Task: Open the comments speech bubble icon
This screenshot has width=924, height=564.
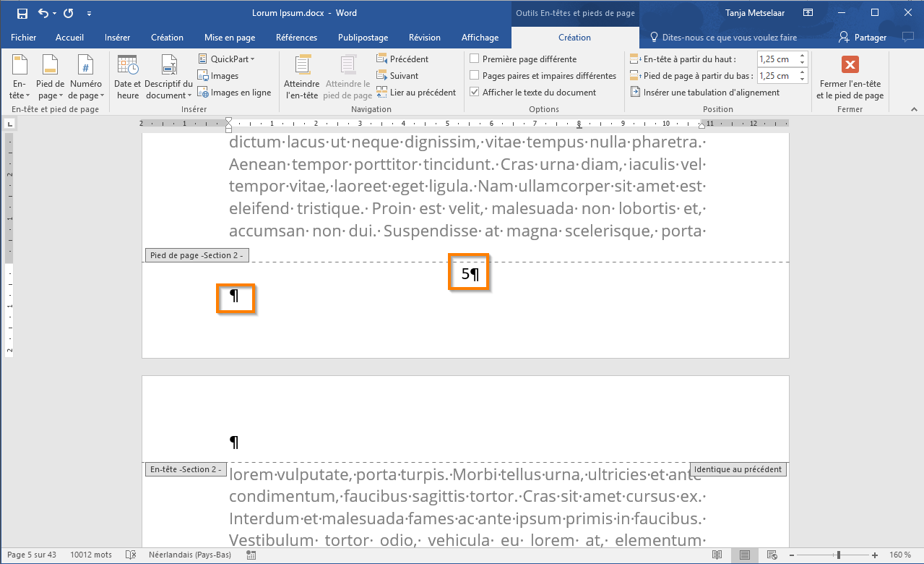Action: [x=907, y=37]
